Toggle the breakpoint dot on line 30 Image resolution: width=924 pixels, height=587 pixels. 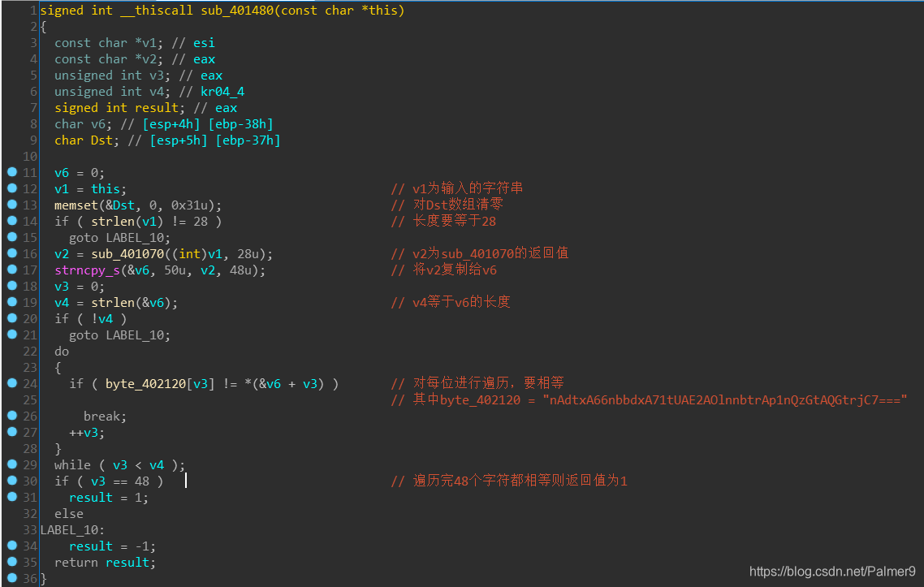click(12, 481)
